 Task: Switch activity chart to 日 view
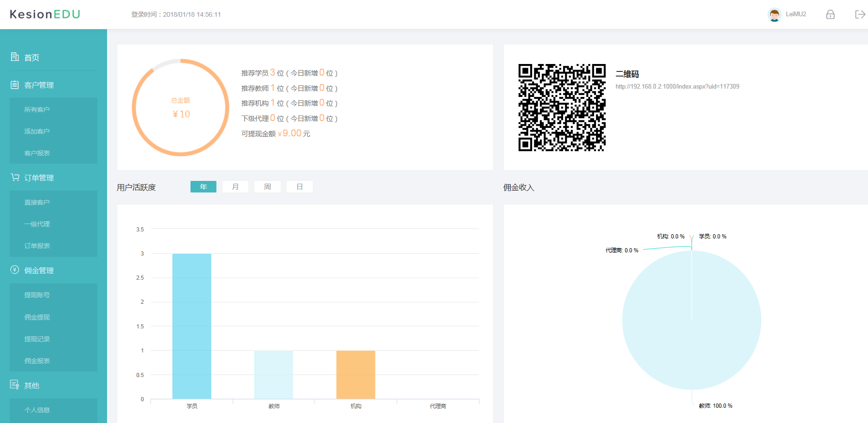pyautogui.click(x=300, y=186)
